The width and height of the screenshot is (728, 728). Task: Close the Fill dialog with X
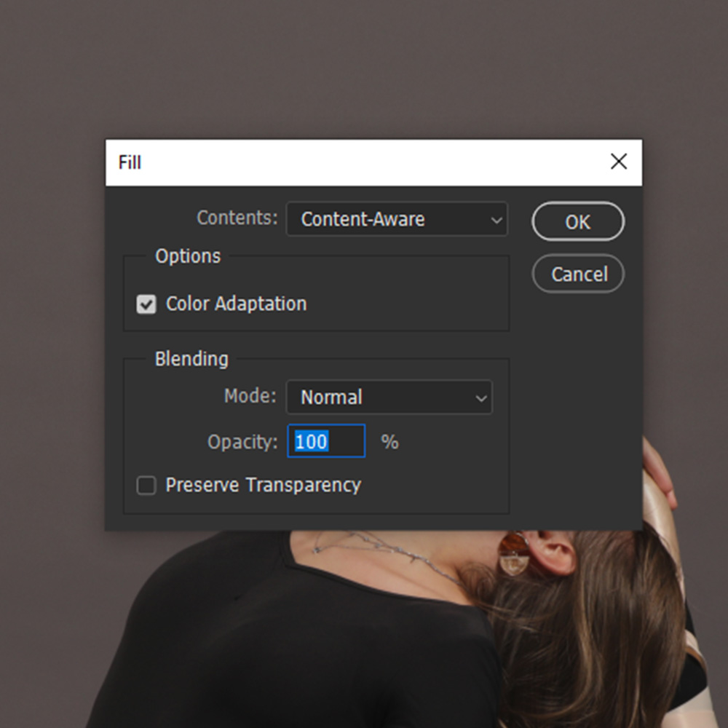tap(618, 162)
